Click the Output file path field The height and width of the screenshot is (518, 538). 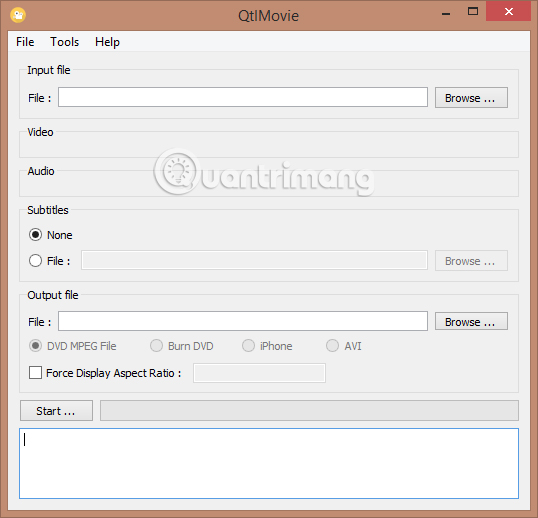[243, 321]
